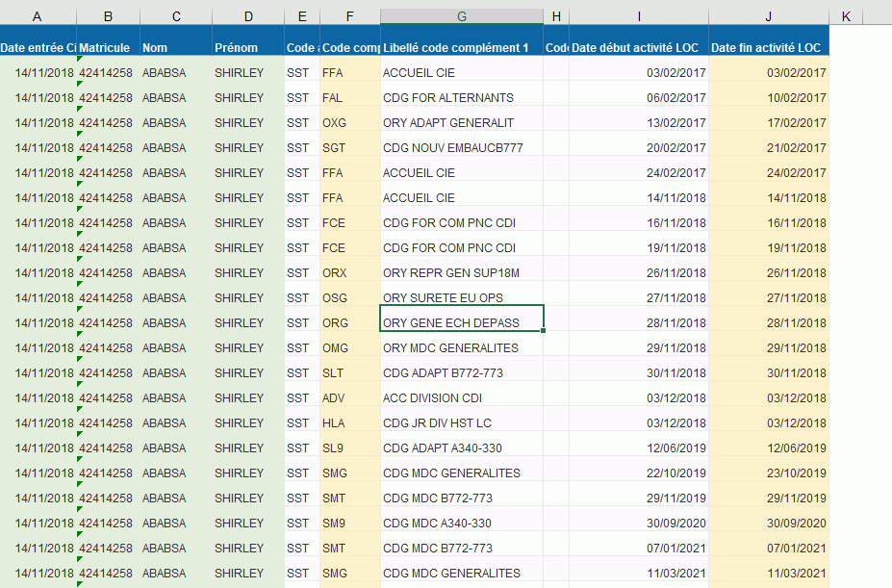Click the code cell 'HLA'
Screen dimensions: 892x588
pos(349,422)
